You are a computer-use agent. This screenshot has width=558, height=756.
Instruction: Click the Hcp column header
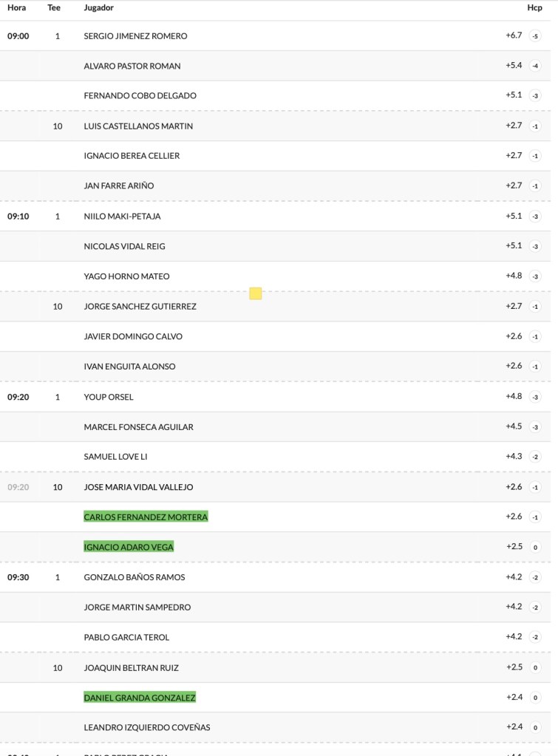534,8
